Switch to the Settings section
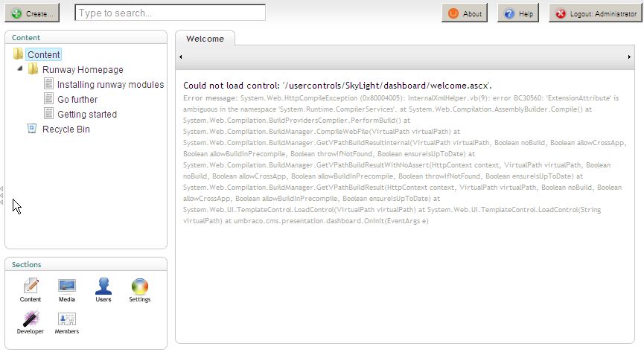 tap(140, 290)
